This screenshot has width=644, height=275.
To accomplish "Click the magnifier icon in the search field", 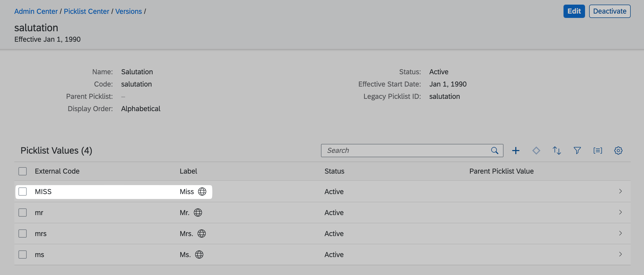I will click(495, 151).
